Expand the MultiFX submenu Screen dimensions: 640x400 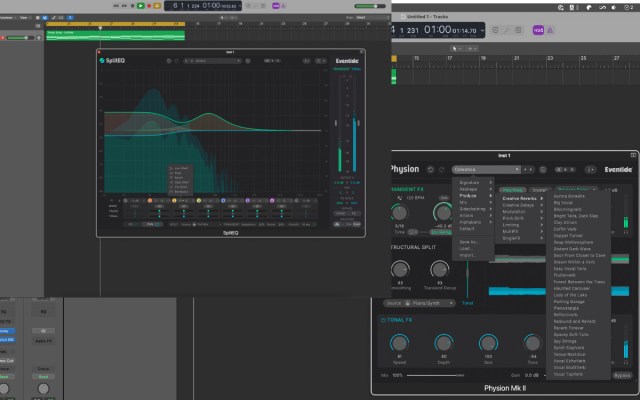pos(522,231)
